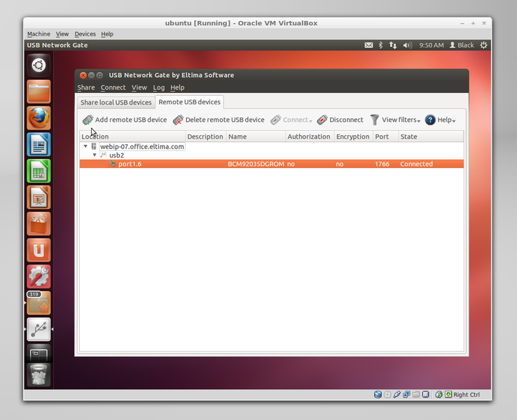Sort by Port column header

385,136
